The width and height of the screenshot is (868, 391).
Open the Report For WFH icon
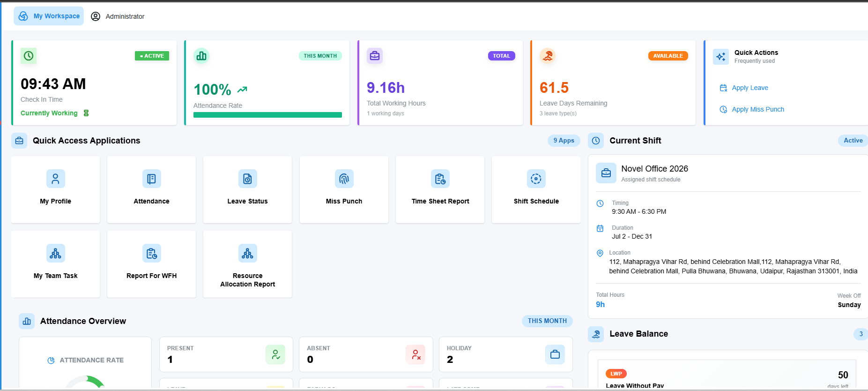point(152,253)
